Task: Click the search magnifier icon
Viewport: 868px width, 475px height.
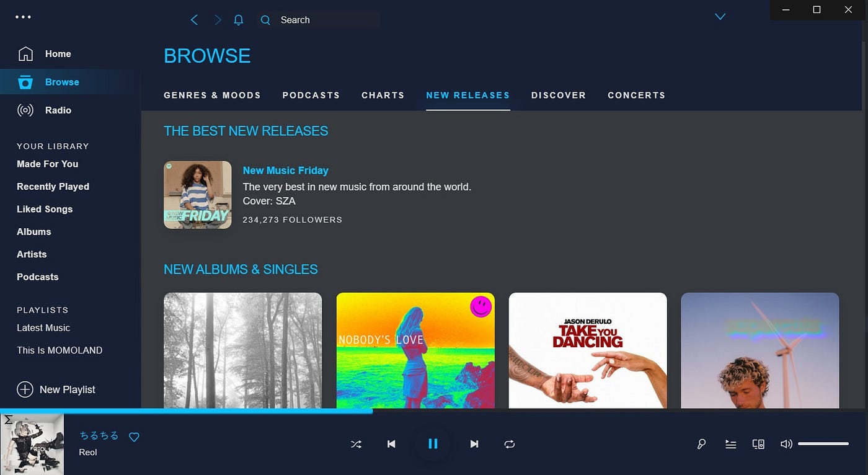Action: [x=265, y=20]
